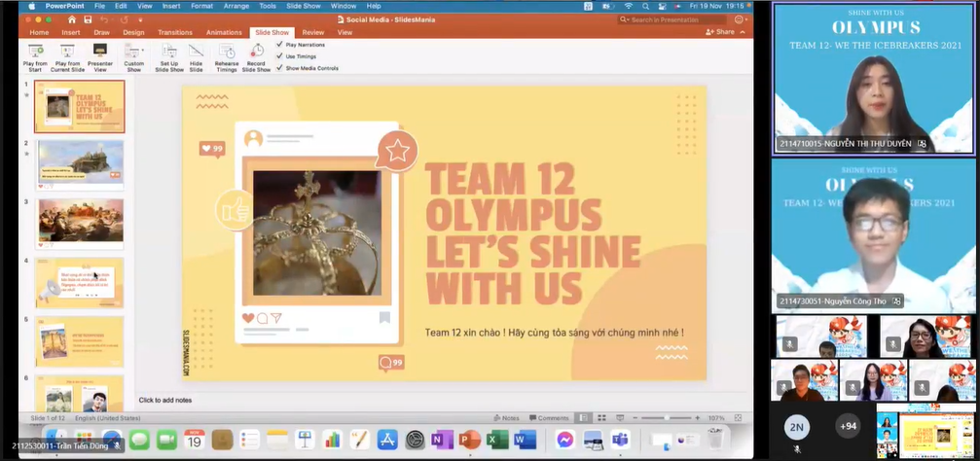
Task: Open Excel from the Dock
Action: tap(497, 440)
